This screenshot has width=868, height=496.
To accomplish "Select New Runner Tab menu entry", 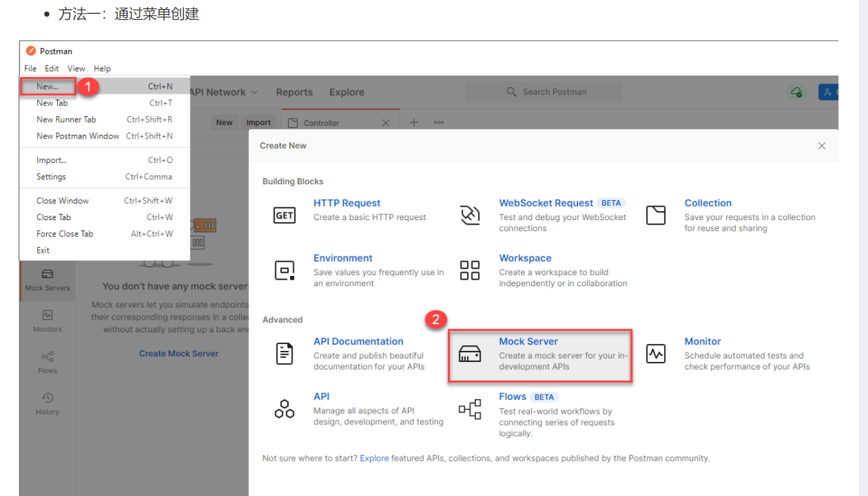I will [105, 119].
